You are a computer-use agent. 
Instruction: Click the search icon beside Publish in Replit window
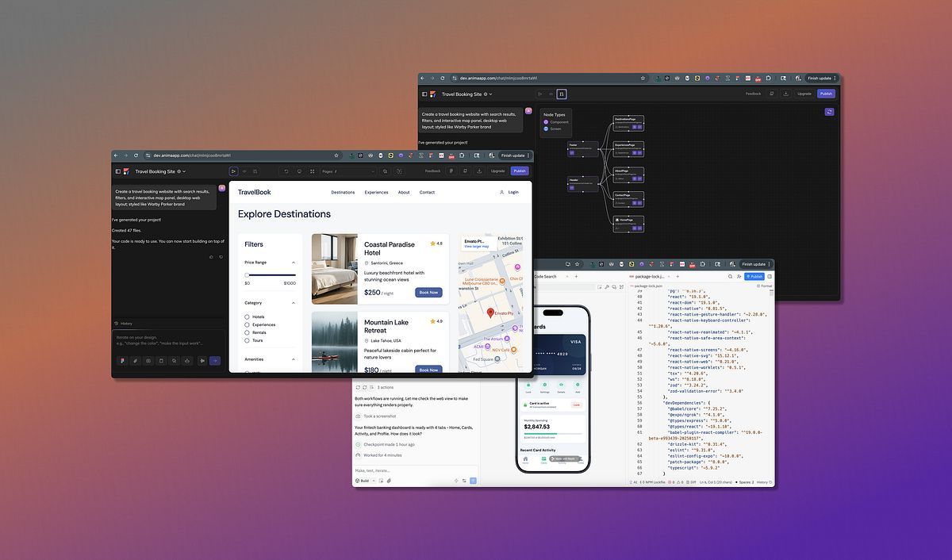(730, 277)
